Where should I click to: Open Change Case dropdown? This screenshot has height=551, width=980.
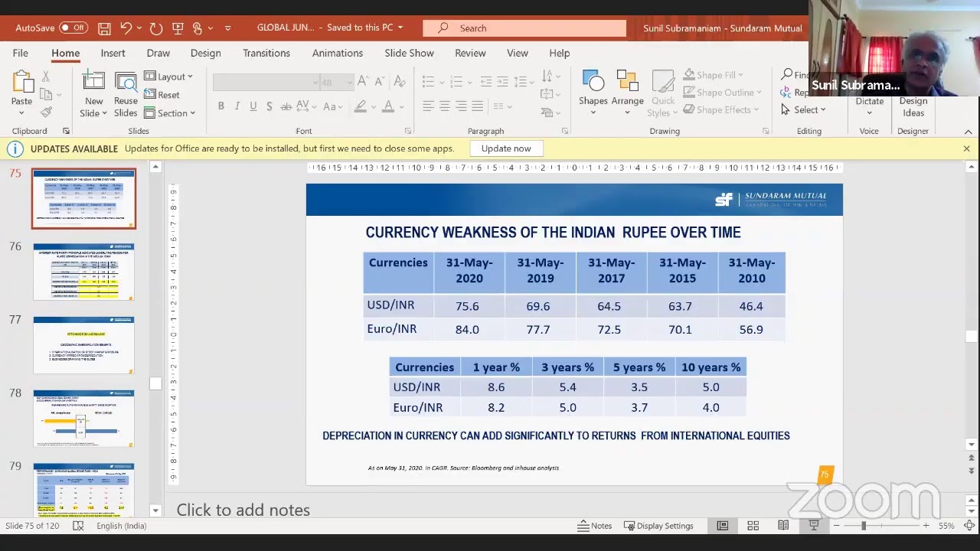333,106
